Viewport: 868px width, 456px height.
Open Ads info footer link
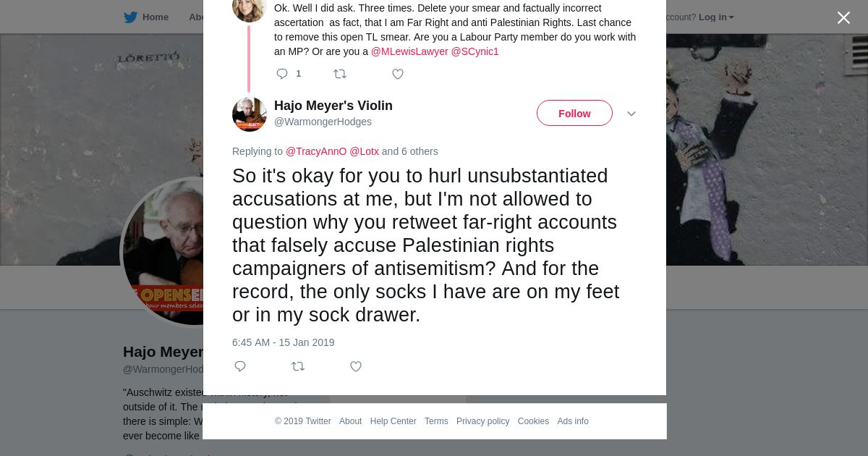pos(573,421)
